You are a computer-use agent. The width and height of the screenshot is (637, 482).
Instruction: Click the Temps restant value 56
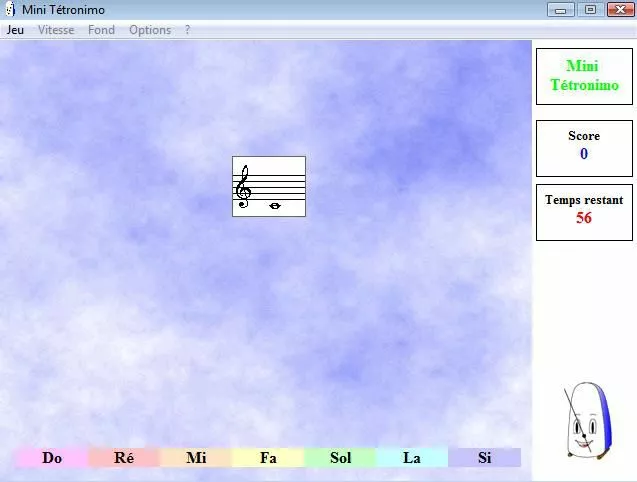584,218
